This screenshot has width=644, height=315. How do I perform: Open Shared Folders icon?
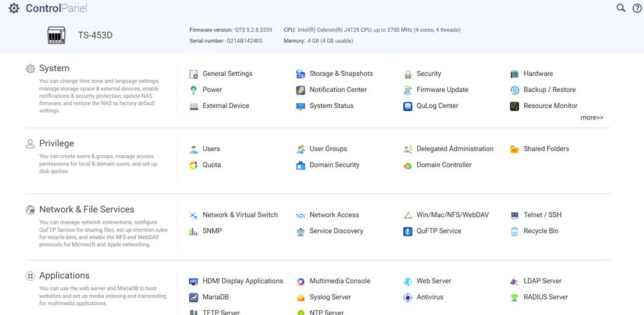pos(515,149)
